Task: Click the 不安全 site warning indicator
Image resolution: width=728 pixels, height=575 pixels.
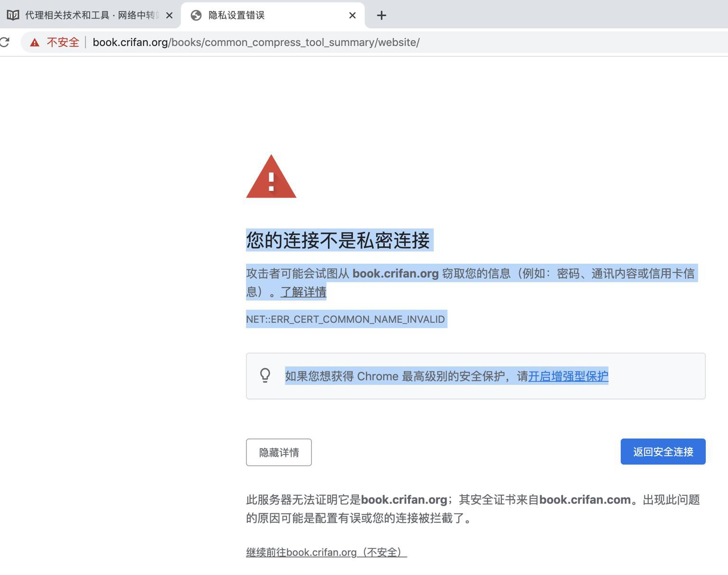Action: (55, 42)
